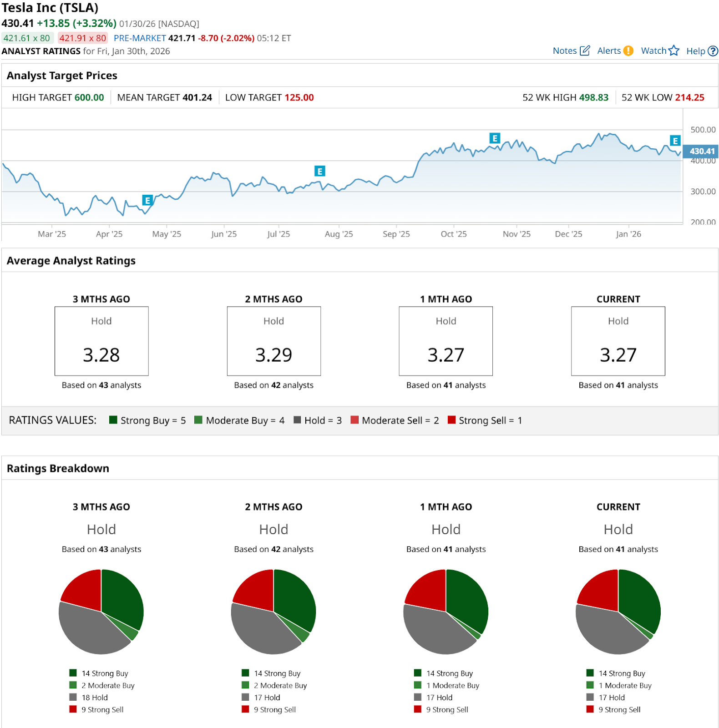719x728 pixels.
Task: Click the 2 Moderate Buy text under 3 MTHS AGO
Action: click(108, 685)
